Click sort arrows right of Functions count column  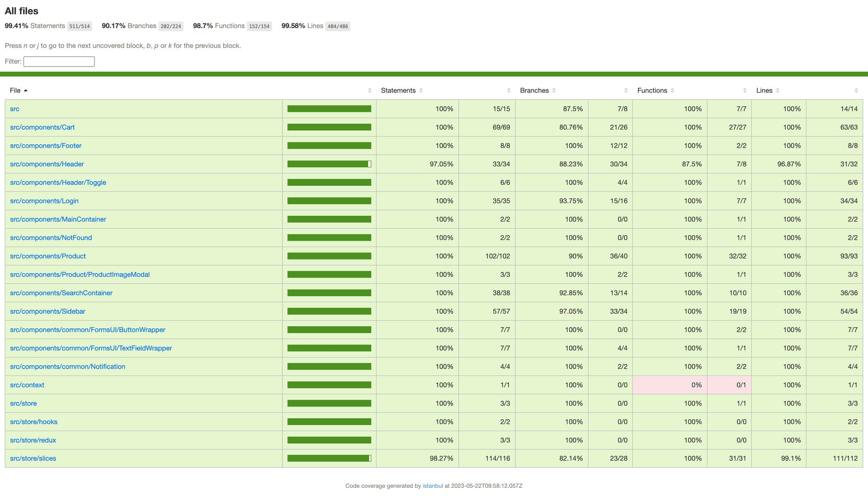[745, 90]
